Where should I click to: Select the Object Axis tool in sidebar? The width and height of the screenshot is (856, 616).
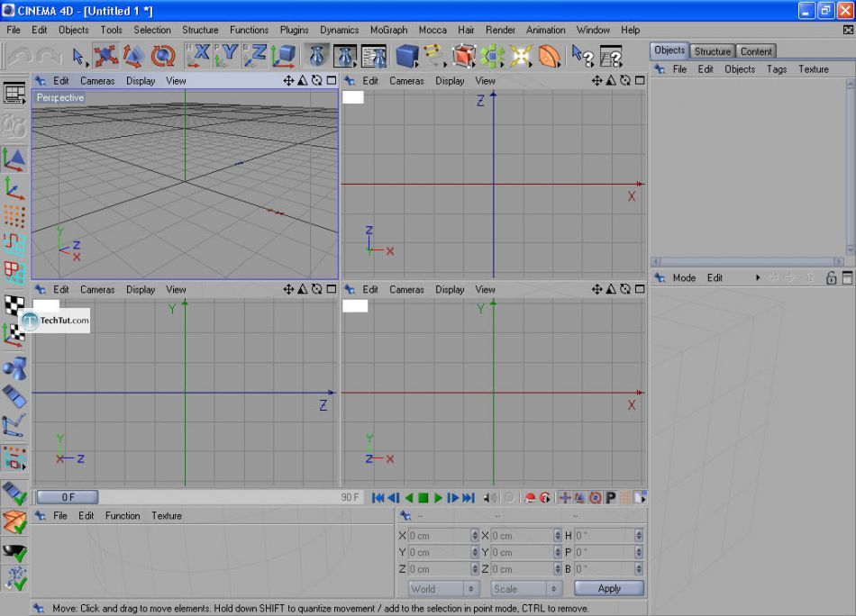pos(14,188)
